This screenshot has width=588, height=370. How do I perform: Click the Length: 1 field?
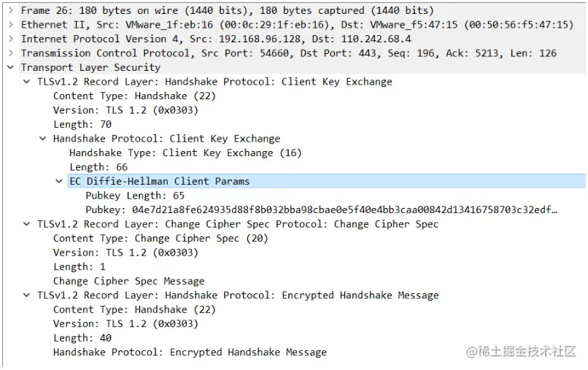pyautogui.click(x=80, y=267)
